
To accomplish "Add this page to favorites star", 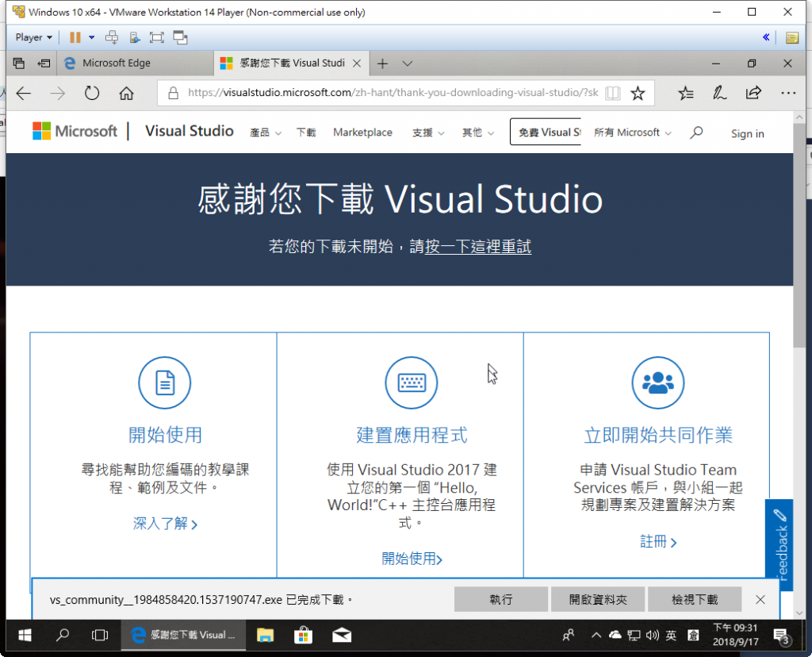I will click(638, 94).
